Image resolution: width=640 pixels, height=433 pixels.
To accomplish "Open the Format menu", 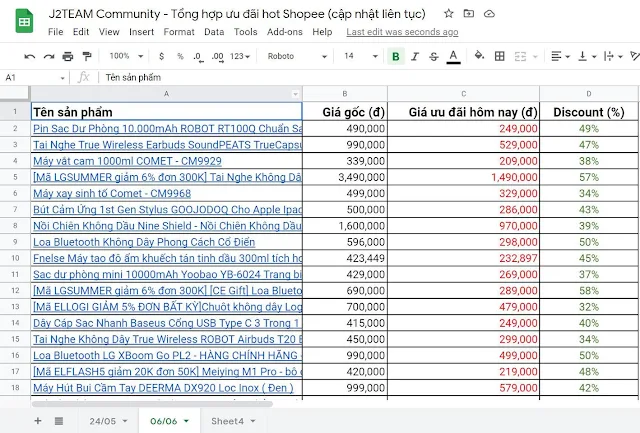I will (x=179, y=32).
